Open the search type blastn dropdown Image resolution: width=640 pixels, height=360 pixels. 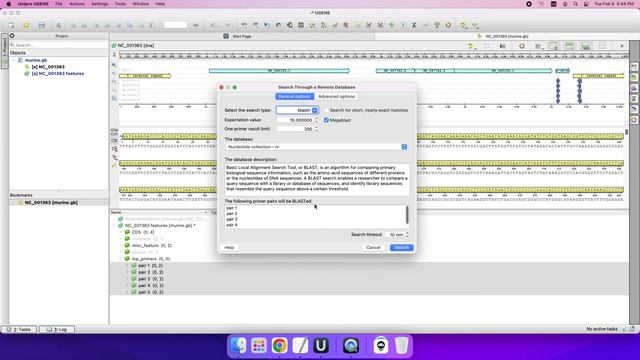[298, 110]
